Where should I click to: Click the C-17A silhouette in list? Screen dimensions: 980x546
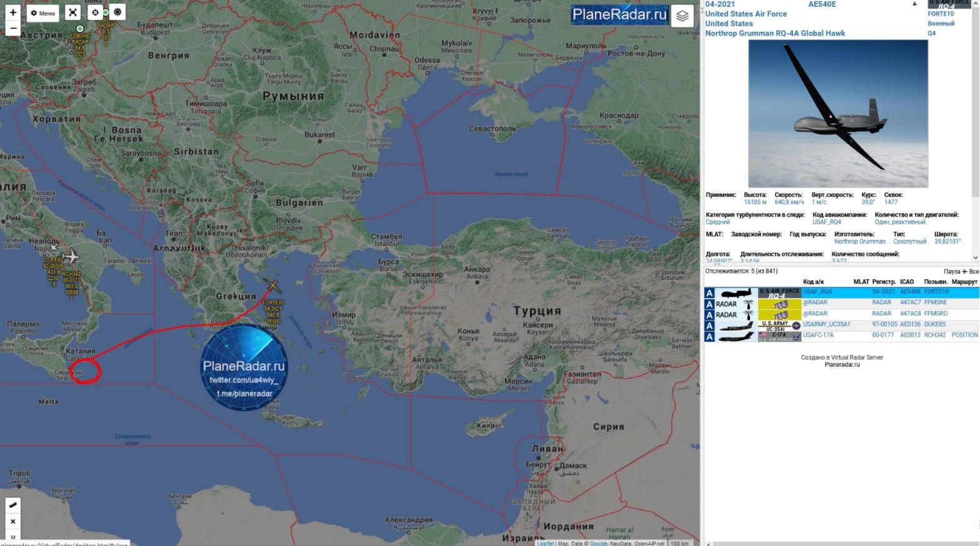(736, 336)
